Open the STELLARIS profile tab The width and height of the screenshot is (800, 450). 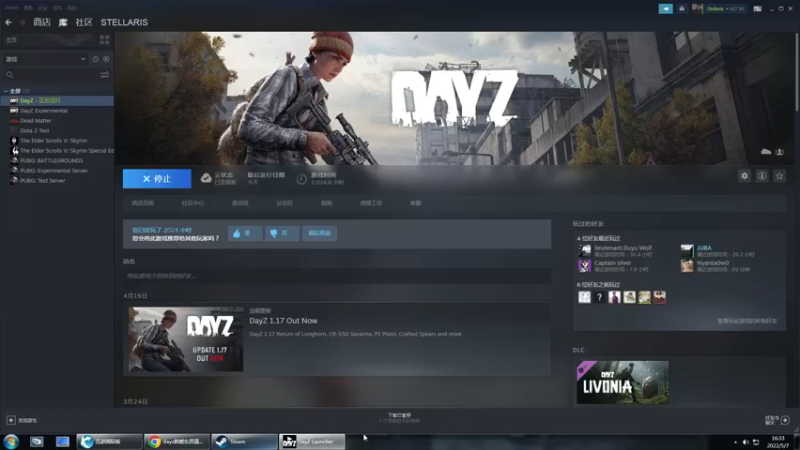tap(124, 22)
